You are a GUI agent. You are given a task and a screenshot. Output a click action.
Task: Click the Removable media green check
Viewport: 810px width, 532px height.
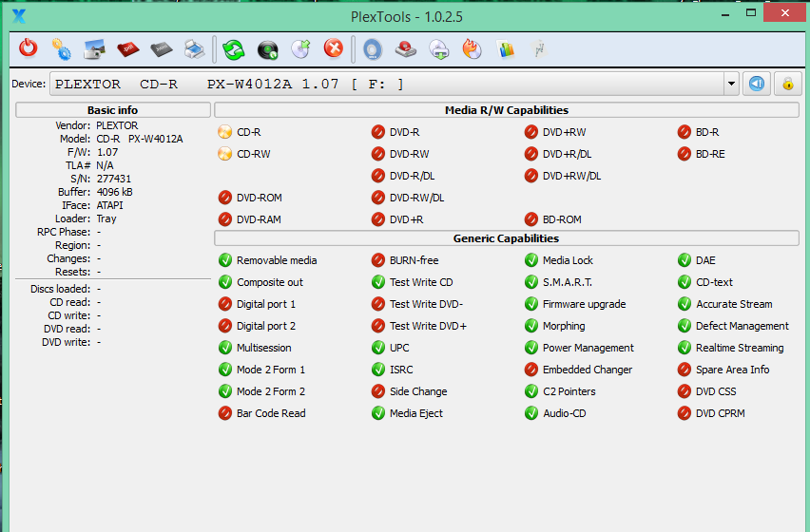pyautogui.click(x=224, y=260)
